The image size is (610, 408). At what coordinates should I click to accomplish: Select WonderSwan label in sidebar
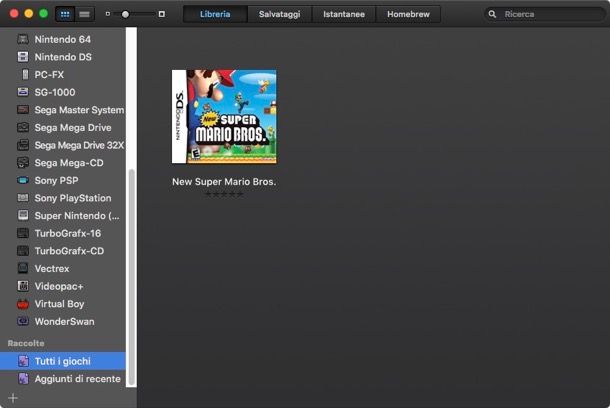[64, 322]
